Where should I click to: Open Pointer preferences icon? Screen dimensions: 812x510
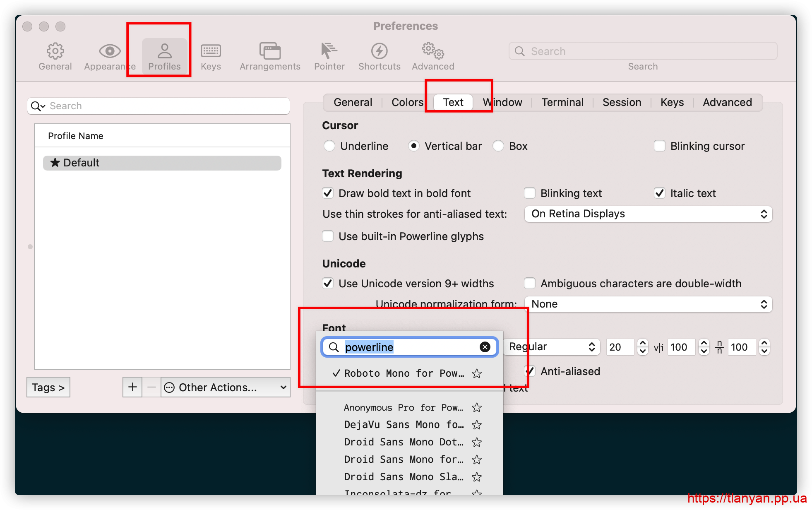329,51
